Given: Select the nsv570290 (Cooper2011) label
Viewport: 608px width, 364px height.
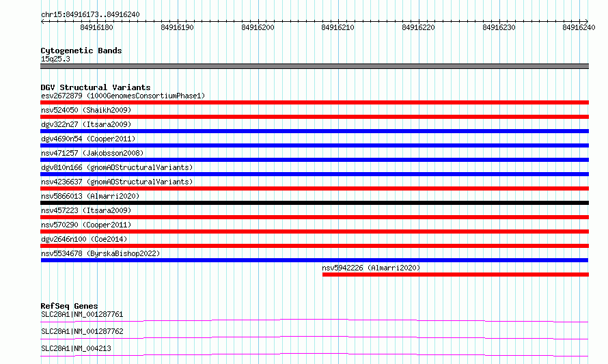Looking at the screenshot, I should tap(86, 225).
